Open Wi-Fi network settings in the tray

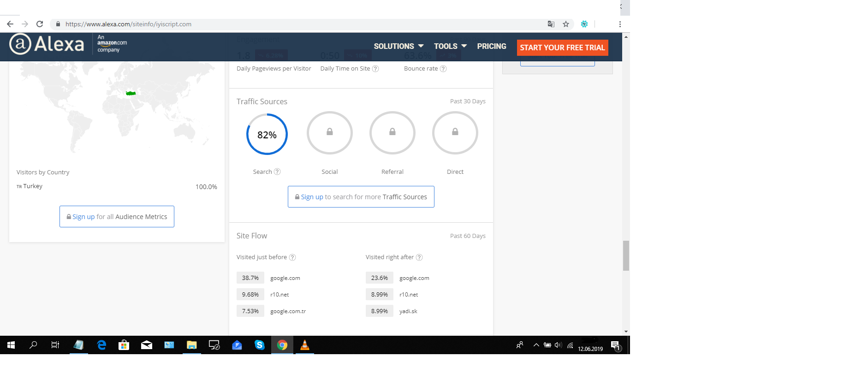point(570,345)
